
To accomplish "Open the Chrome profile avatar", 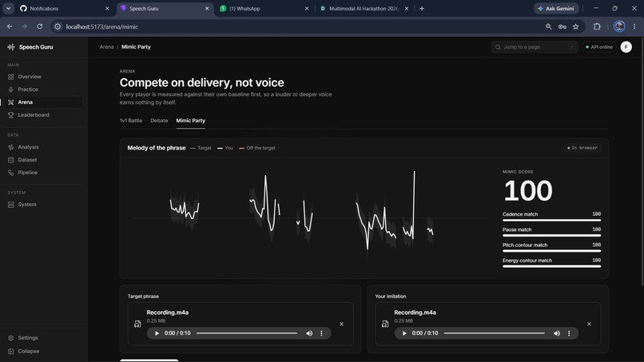I will (x=619, y=26).
